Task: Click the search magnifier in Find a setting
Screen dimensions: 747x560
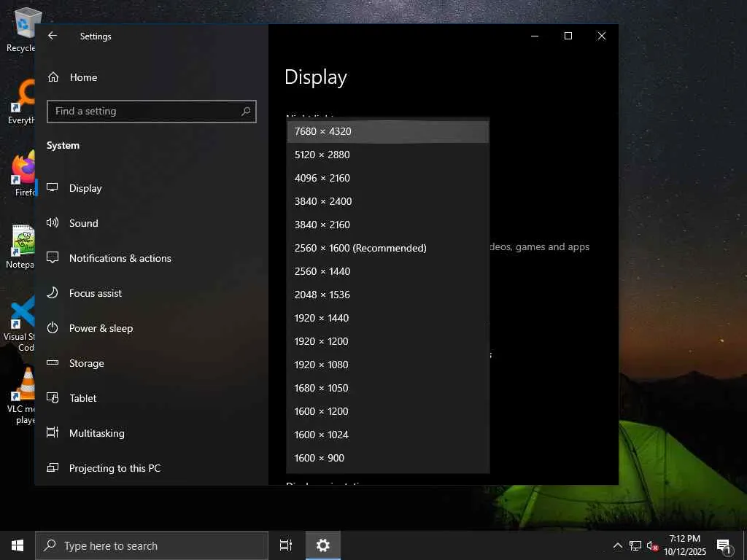Action: click(246, 112)
